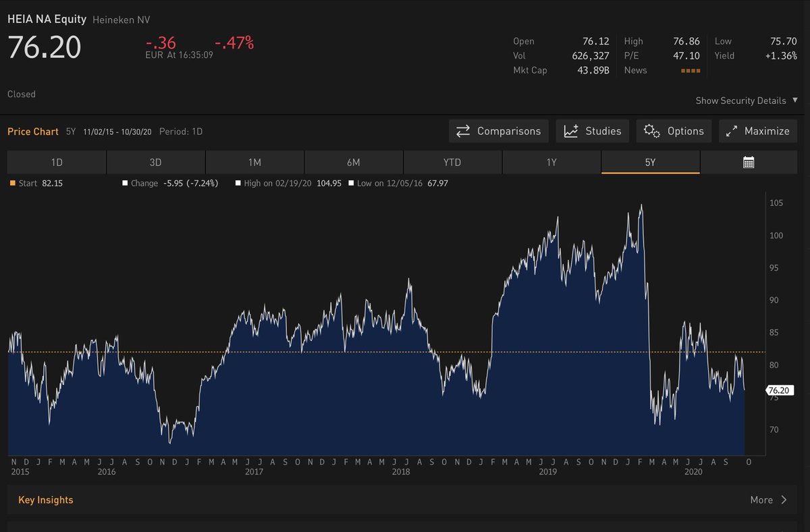Click the high value 104.95 in legend
Screen dimensions: 810x532
tap(330, 183)
